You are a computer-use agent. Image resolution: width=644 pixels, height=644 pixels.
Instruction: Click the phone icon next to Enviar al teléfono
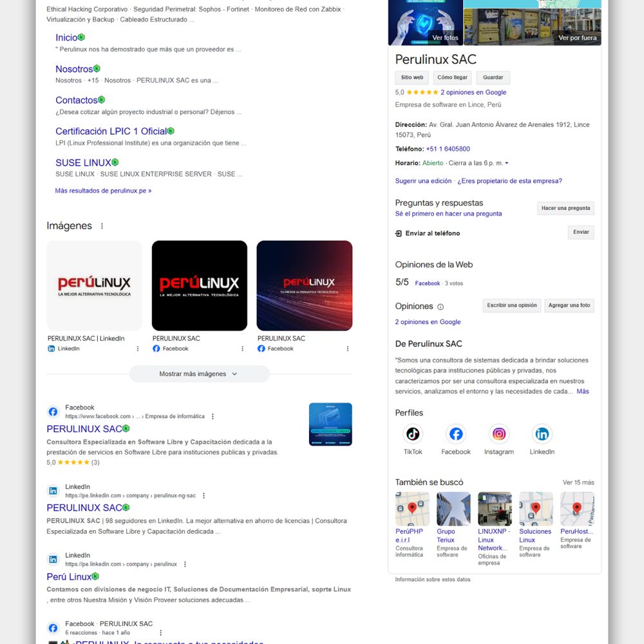[x=400, y=232]
